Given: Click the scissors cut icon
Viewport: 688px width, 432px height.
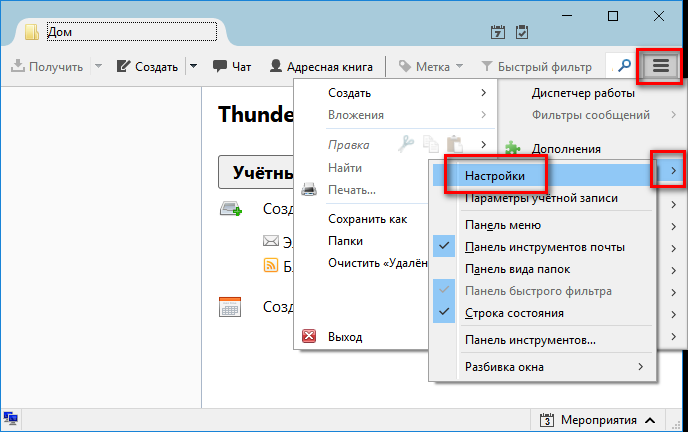Looking at the screenshot, I should click(406, 144).
